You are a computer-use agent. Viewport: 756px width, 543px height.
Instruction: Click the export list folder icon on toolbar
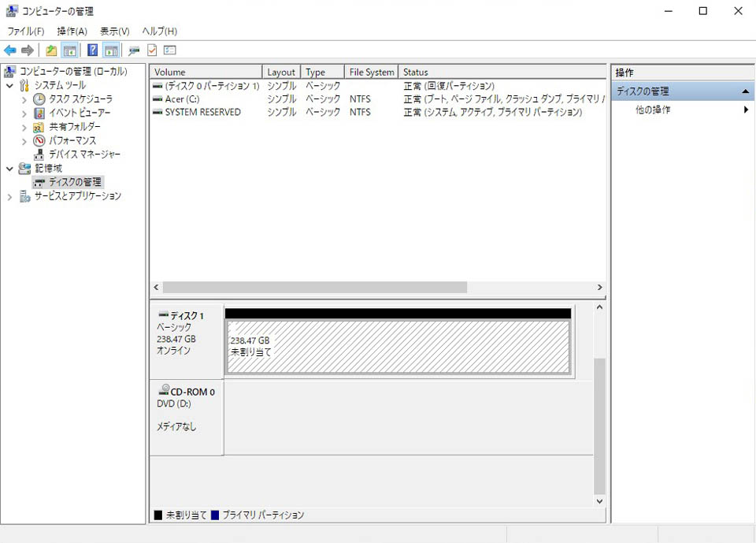[x=52, y=50]
